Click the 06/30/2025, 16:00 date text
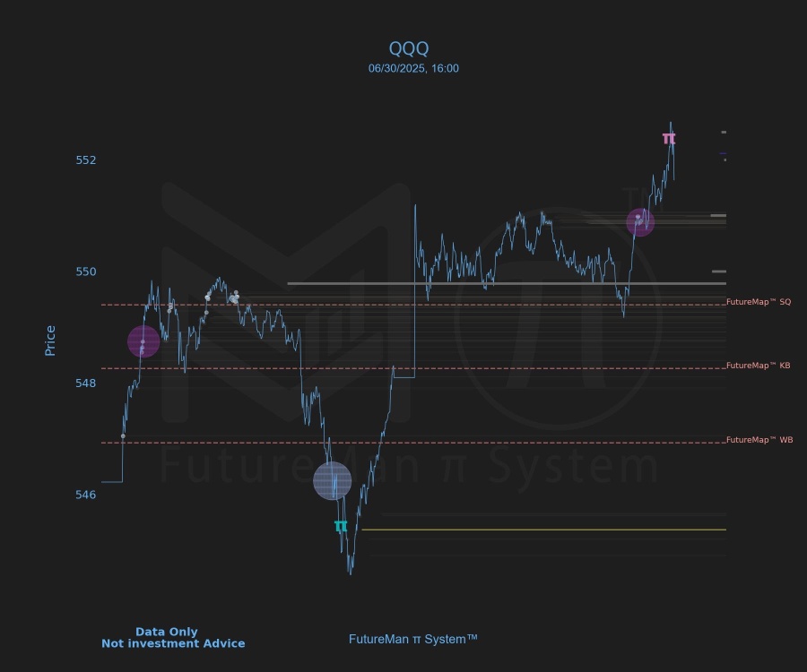Viewport: 807px width, 672px height. click(x=413, y=68)
